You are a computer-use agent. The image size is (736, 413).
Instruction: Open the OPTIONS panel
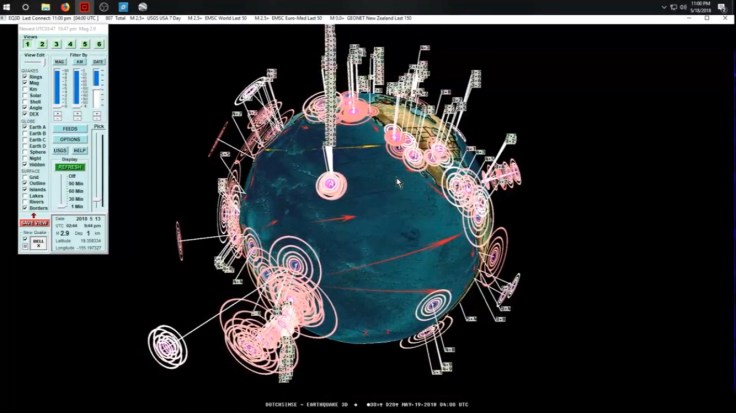(x=70, y=139)
